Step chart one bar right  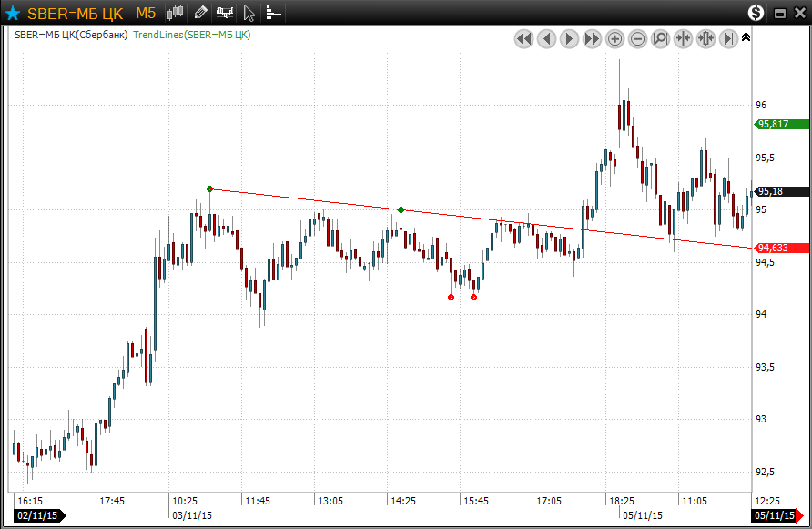pyautogui.click(x=569, y=38)
